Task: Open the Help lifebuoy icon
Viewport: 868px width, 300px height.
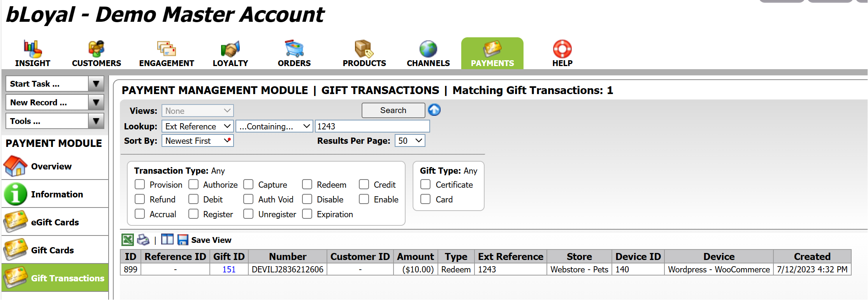Action: click(562, 49)
